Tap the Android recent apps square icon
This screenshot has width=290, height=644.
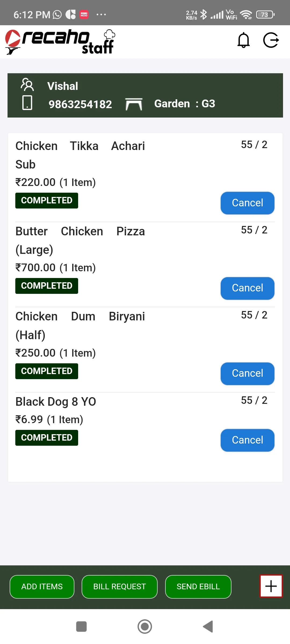pos(81,627)
